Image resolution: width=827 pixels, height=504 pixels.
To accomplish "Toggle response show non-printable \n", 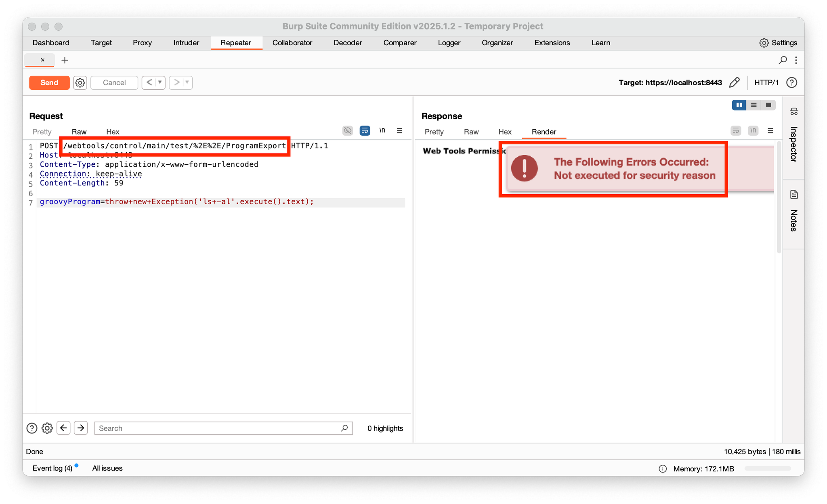I will coord(753,130).
